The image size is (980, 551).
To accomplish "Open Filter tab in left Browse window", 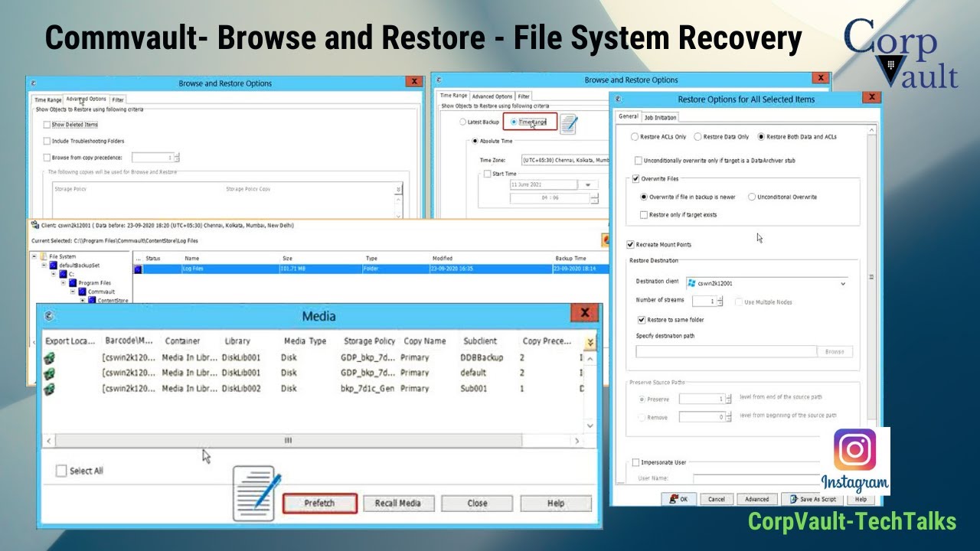I will (x=117, y=99).
